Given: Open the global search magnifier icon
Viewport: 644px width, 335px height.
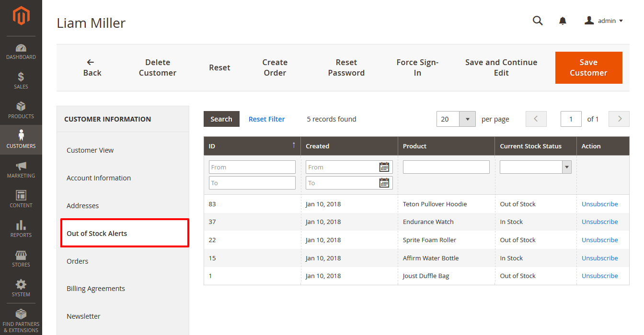Looking at the screenshot, I should pos(538,21).
